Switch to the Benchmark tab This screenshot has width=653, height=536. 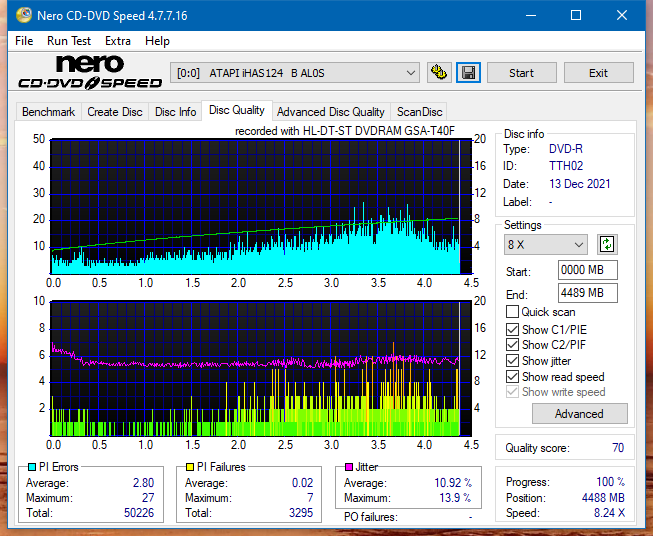48,112
